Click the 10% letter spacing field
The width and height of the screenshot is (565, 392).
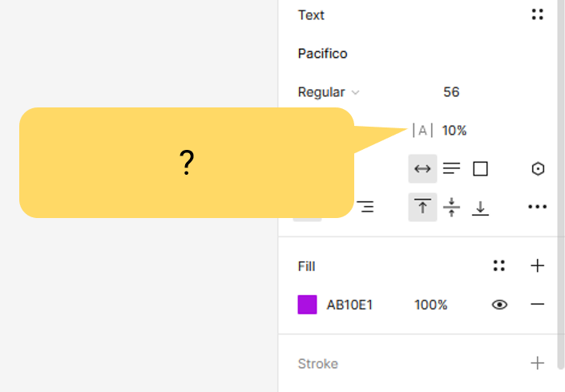click(x=454, y=131)
